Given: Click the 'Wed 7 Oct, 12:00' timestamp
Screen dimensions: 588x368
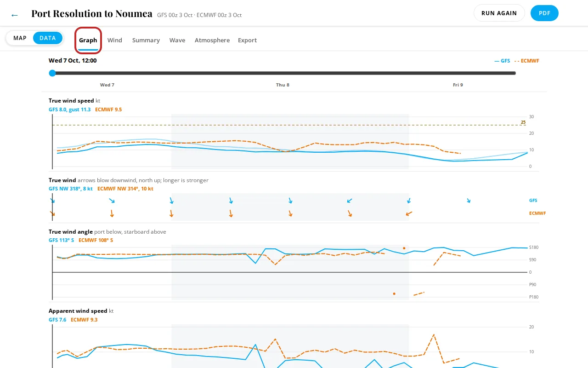Looking at the screenshot, I should [73, 60].
